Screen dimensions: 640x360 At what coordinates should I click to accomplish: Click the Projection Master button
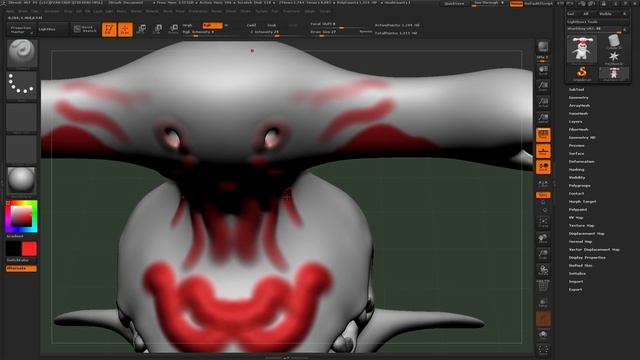point(21,29)
